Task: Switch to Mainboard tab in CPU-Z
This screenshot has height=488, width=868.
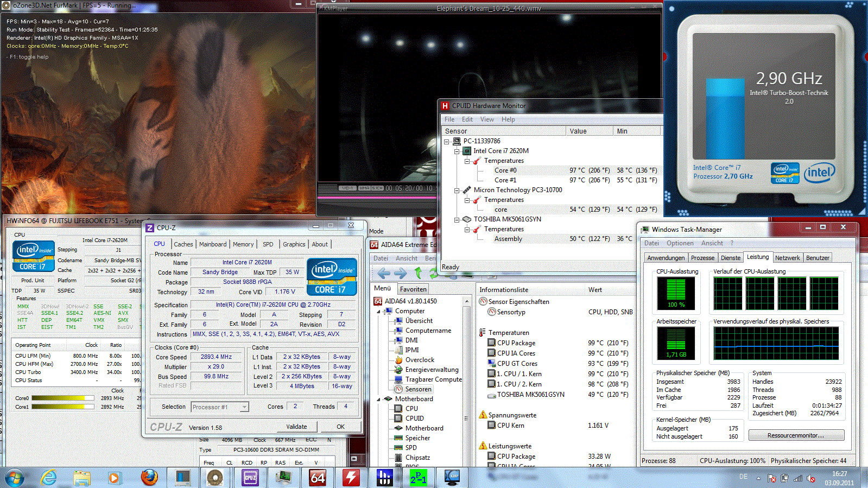Action: pos(213,244)
